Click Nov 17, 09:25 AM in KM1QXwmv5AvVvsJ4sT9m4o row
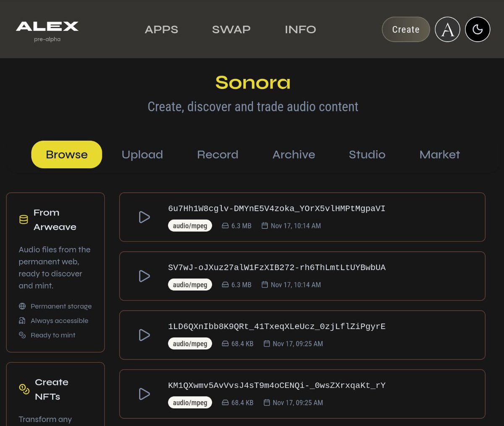The height and width of the screenshot is (426, 504). 298,402
